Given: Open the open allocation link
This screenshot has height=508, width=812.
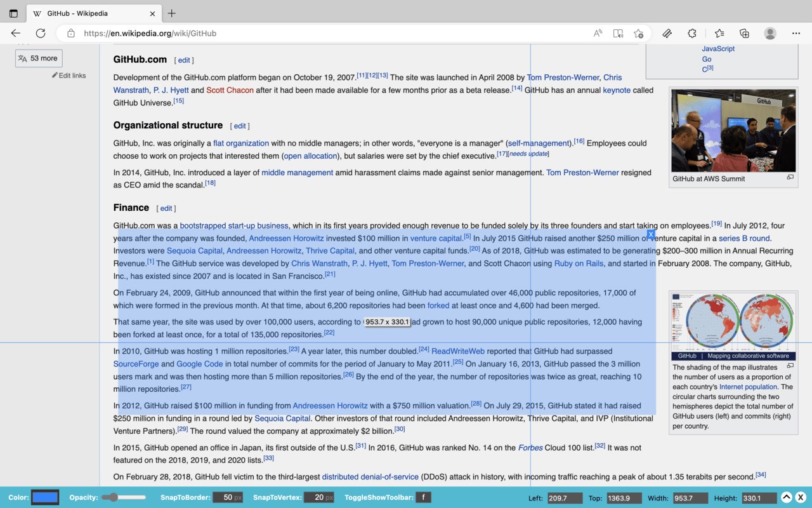Looking at the screenshot, I should 310,156.
